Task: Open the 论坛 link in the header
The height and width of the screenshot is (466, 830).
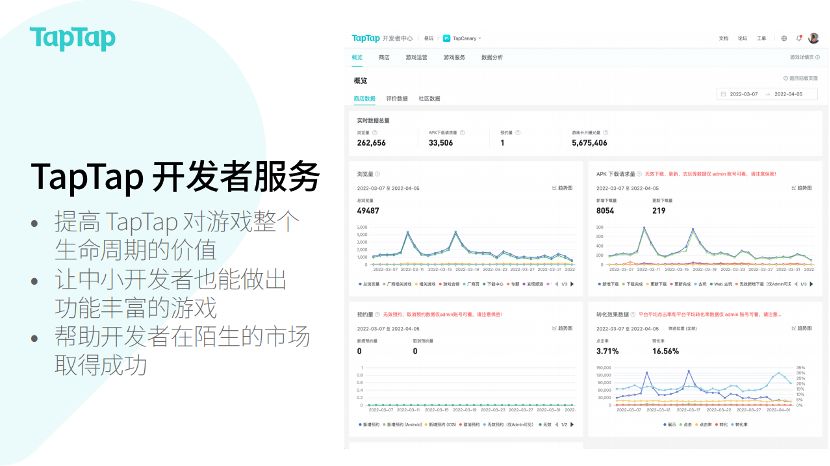Action: [x=743, y=38]
